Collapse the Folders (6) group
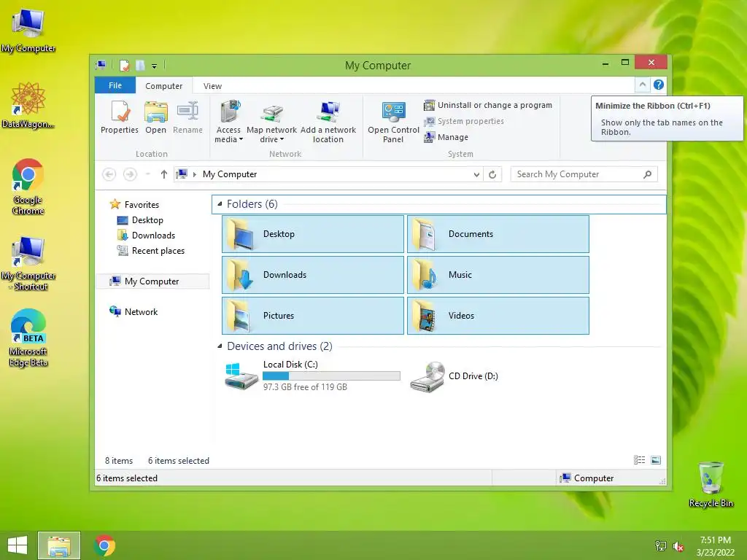Screen dimensions: 747x560 (x=220, y=204)
